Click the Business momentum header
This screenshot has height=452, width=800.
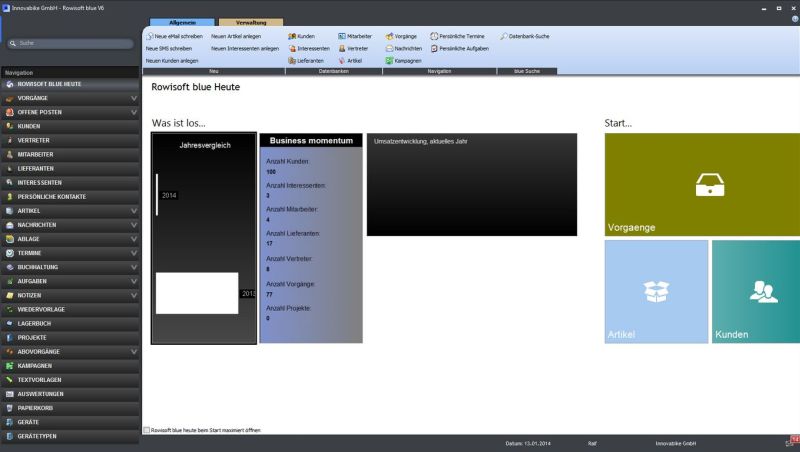(311, 140)
